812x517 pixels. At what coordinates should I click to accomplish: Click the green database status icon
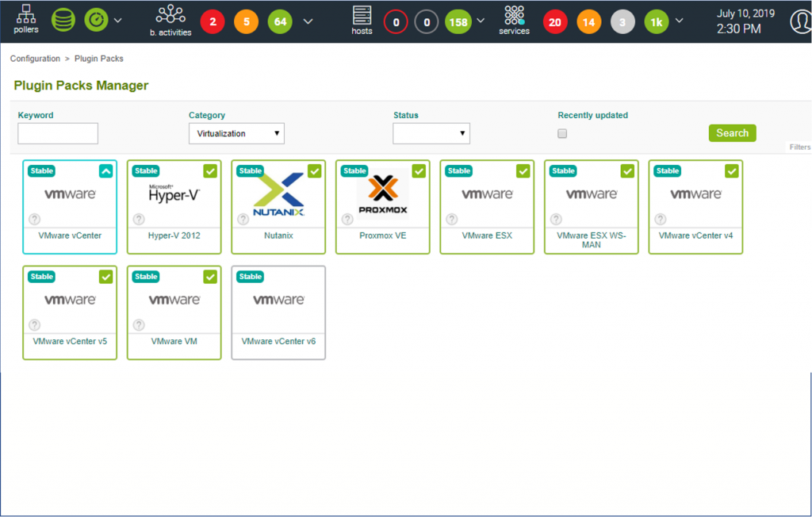(63, 21)
